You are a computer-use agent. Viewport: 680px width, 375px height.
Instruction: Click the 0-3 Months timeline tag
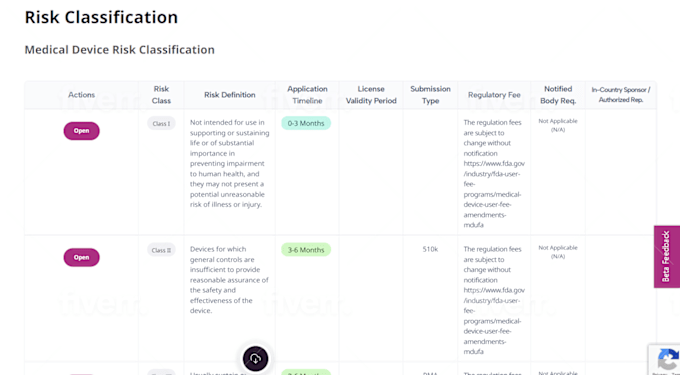coord(306,123)
